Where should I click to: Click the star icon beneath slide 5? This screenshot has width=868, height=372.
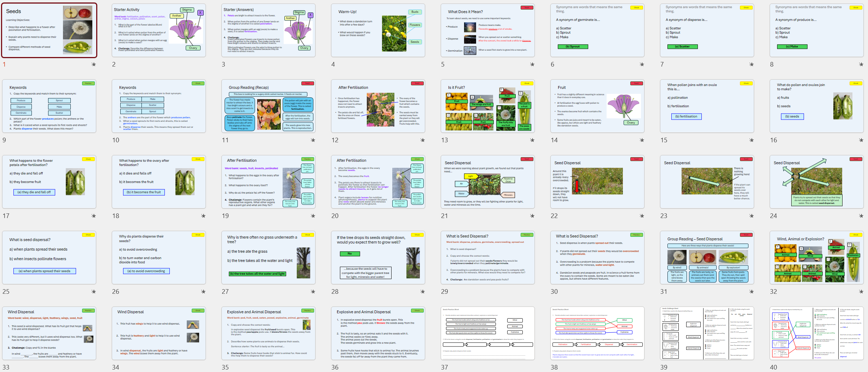tap(532, 64)
